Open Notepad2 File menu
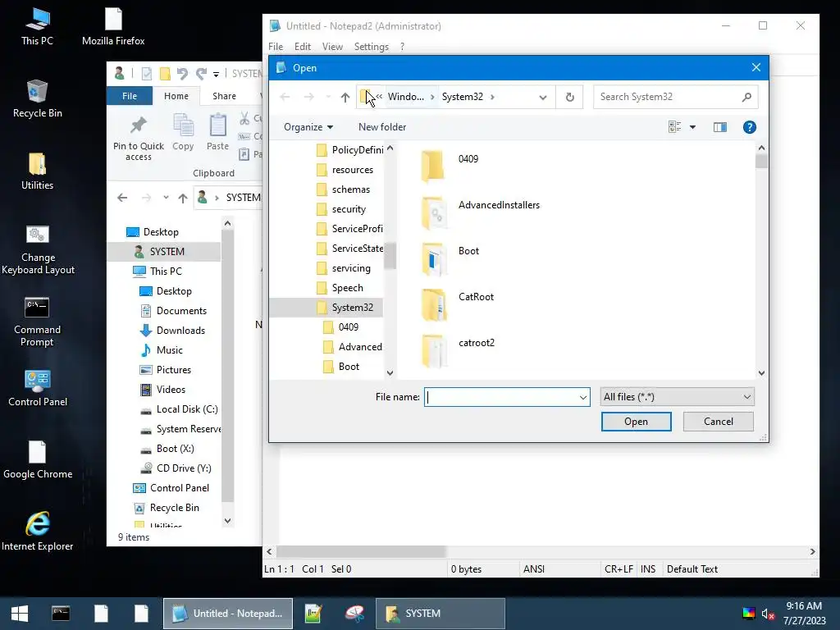Viewport: 840px width, 630px height. [276, 47]
